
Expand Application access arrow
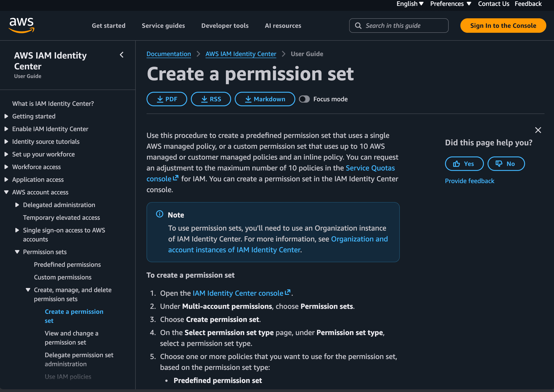tap(7, 180)
